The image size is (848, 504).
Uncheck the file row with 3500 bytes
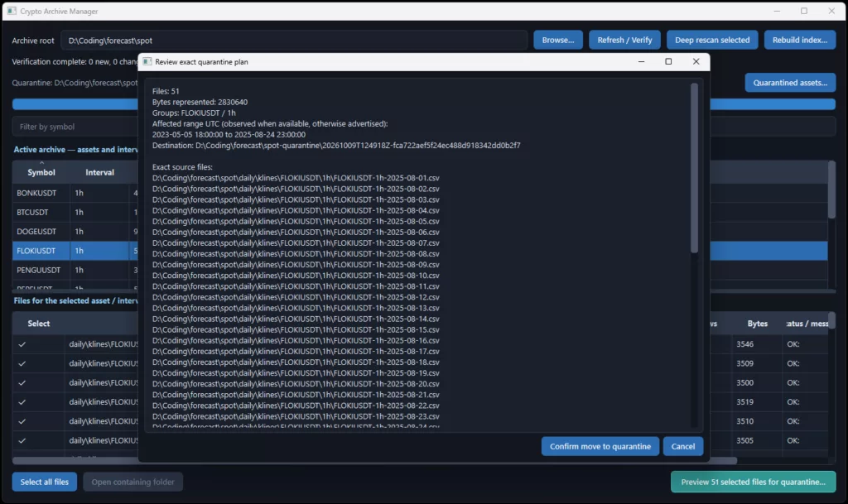[x=22, y=382]
